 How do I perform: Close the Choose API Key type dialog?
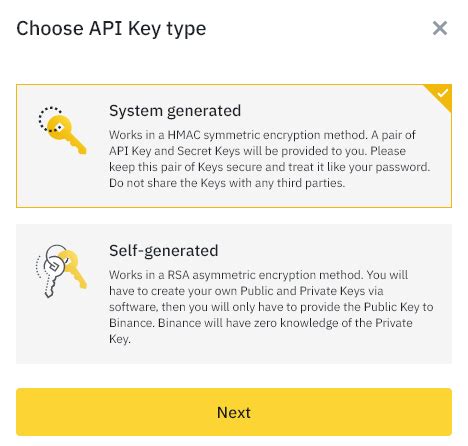[x=440, y=28]
